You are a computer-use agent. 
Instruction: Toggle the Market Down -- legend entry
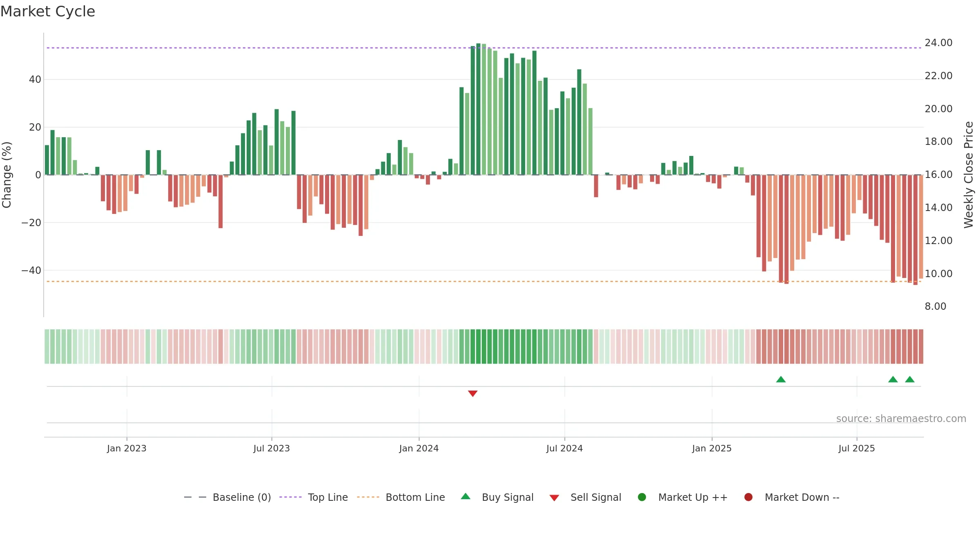point(792,497)
